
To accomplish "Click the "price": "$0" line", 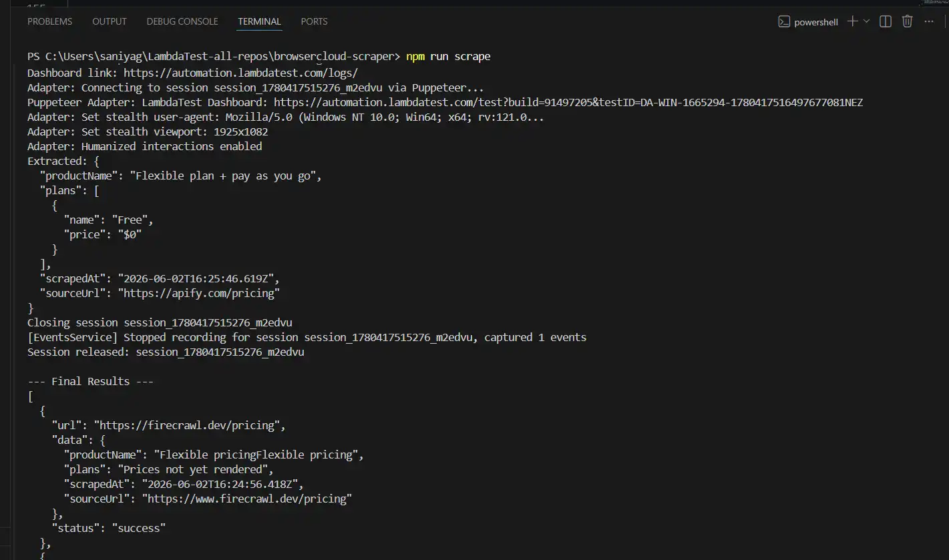I will pyautogui.click(x=103, y=235).
